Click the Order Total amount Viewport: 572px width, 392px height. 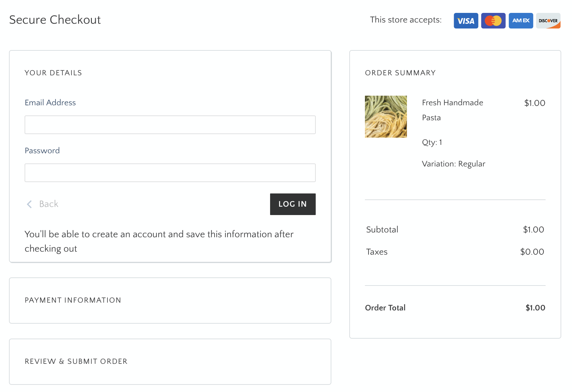tap(535, 308)
